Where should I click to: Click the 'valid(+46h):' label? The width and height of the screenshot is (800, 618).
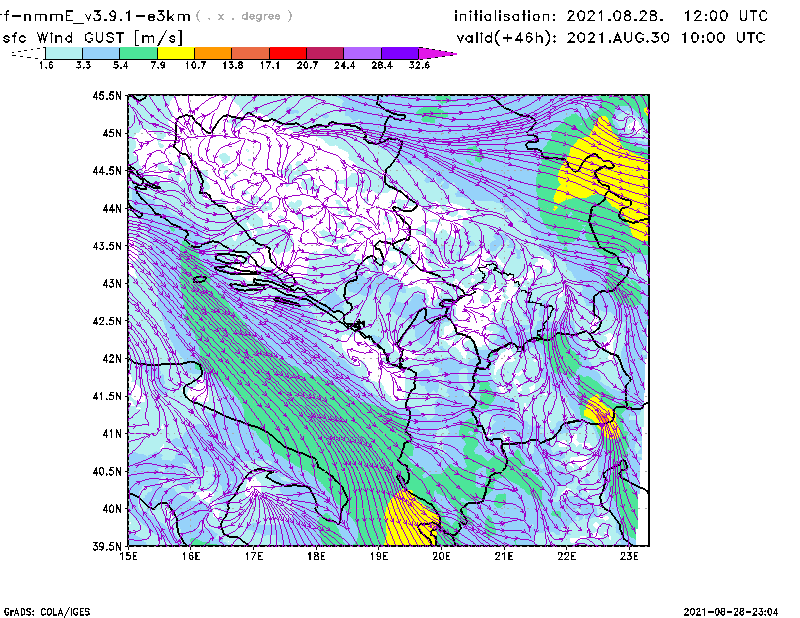(507, 38)
